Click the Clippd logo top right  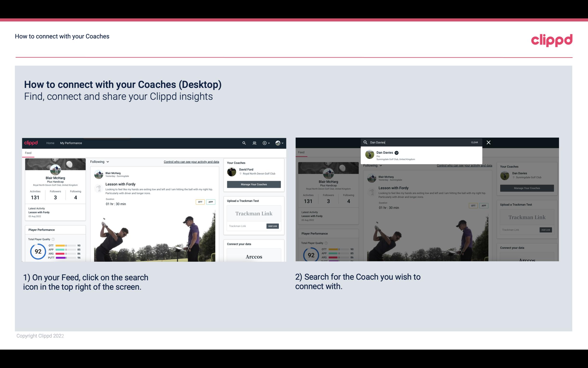click(552, 40)
